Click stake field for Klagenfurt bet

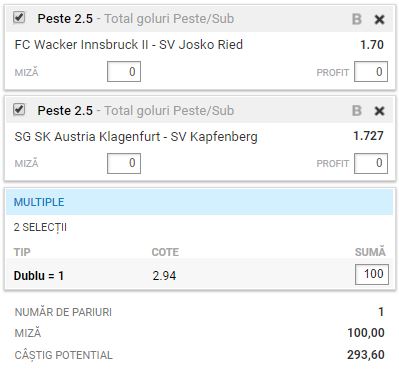pyautogui.click(x=124, y=163)
